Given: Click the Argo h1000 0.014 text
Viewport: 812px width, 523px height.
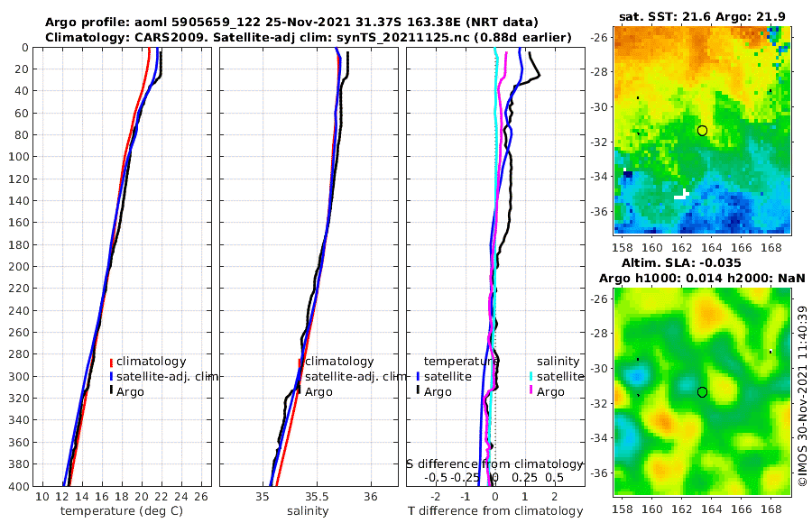Looking at the screenshot, I should (x=660, y=278).
